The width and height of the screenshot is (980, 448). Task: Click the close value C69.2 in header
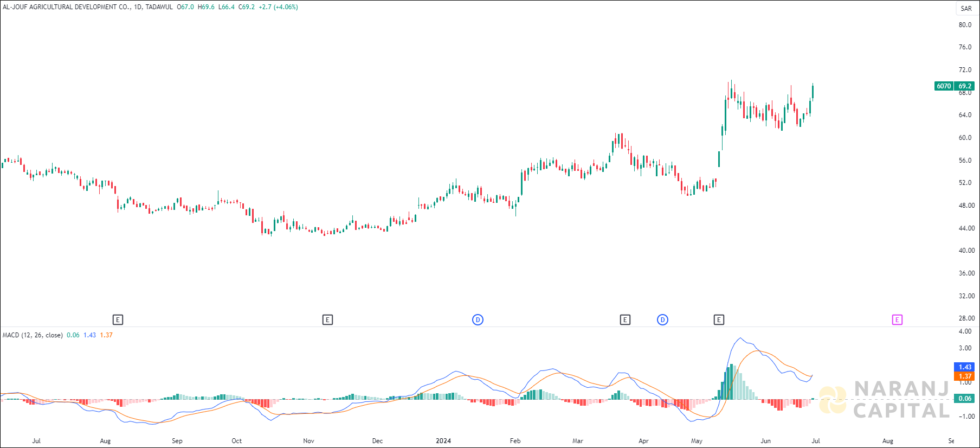[247, 7]
